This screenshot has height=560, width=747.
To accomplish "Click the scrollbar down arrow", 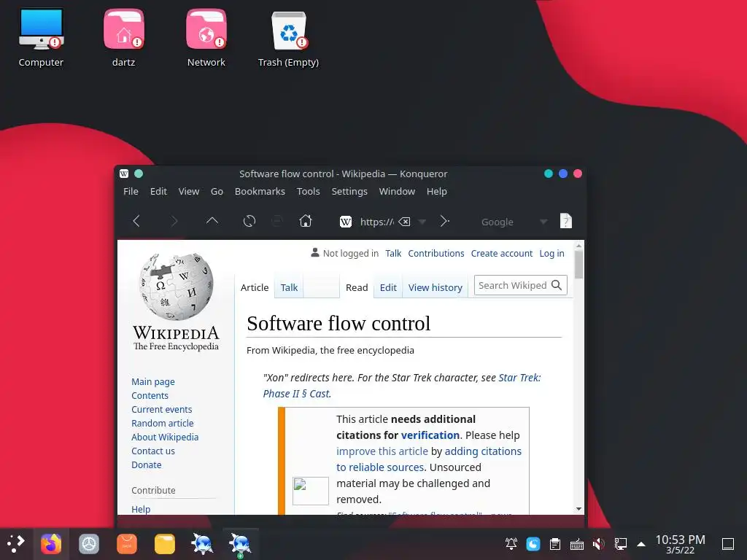I will (578, 509).
